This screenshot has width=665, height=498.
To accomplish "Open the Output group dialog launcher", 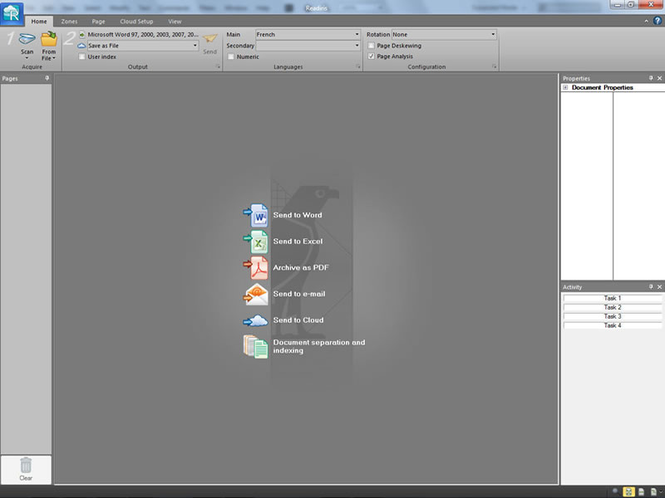I will pyautogui.click(x=218, y=67).
